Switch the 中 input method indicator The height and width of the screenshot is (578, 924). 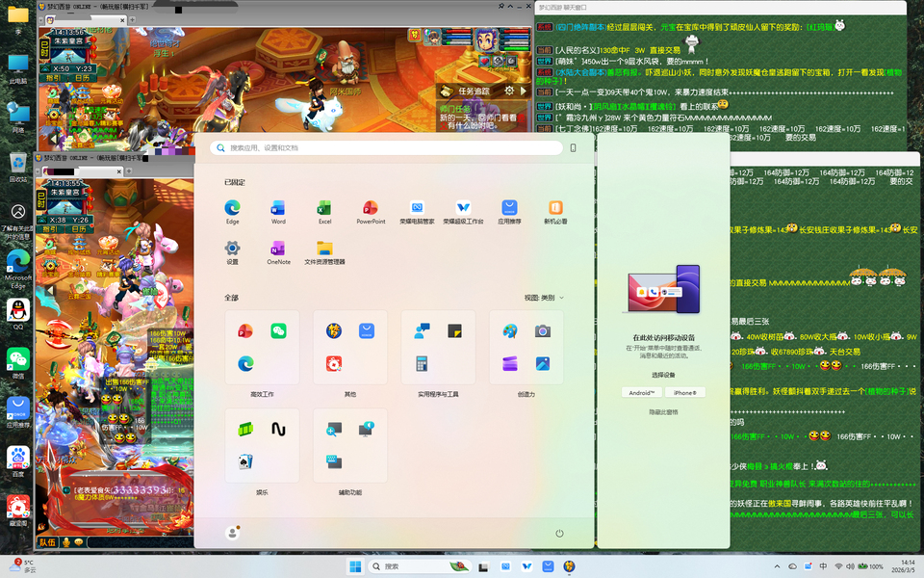[x=823, y=566]
